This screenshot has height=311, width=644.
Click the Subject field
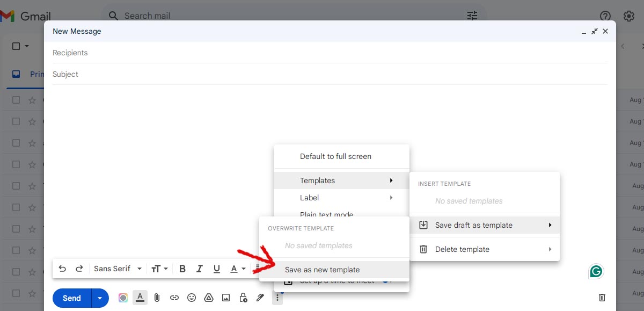(x=330, y=74)
